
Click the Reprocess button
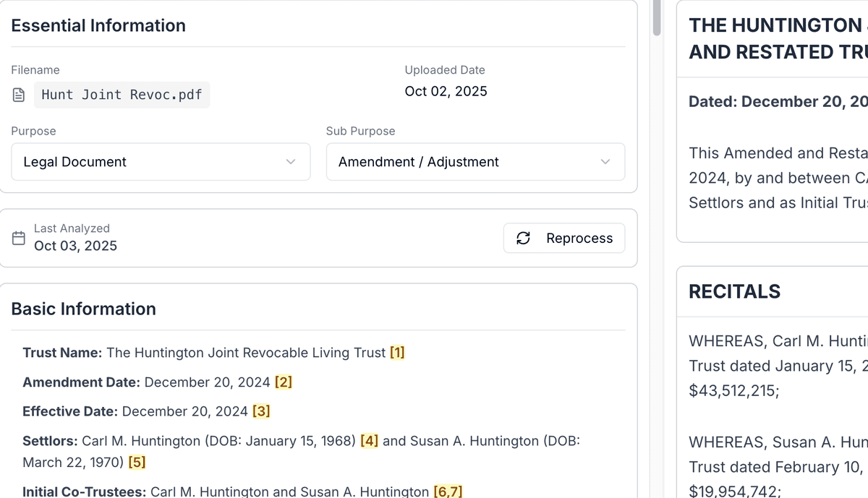tap(564, 238)
